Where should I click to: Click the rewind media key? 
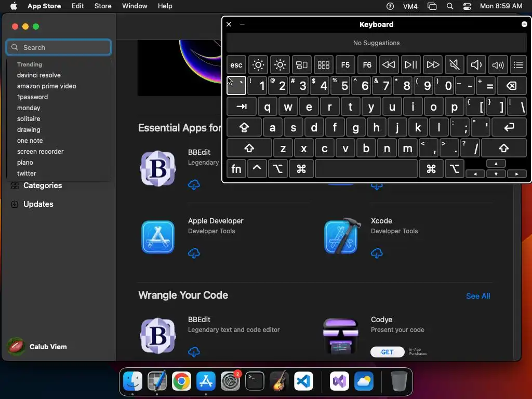click(389, 65)
